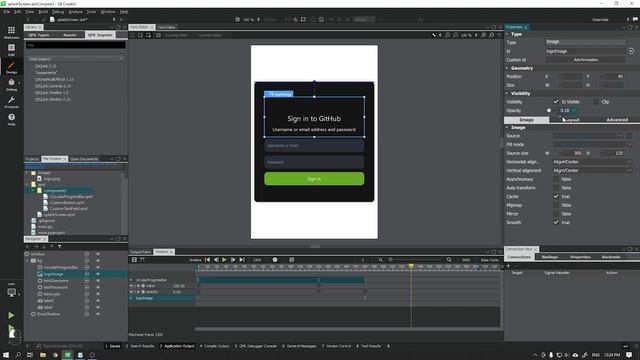Toggle the Auto transform checkbox
The image size is (640, 360).
556,188
